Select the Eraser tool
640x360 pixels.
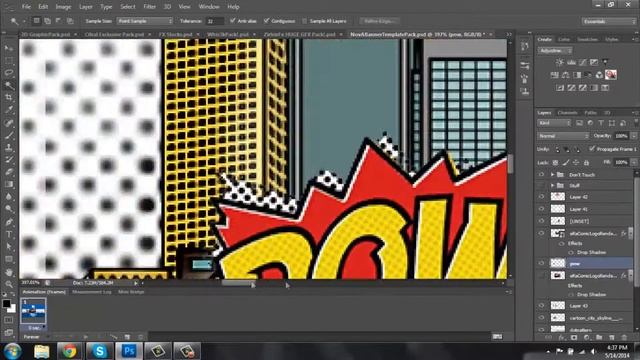click(x=9, y=172)
